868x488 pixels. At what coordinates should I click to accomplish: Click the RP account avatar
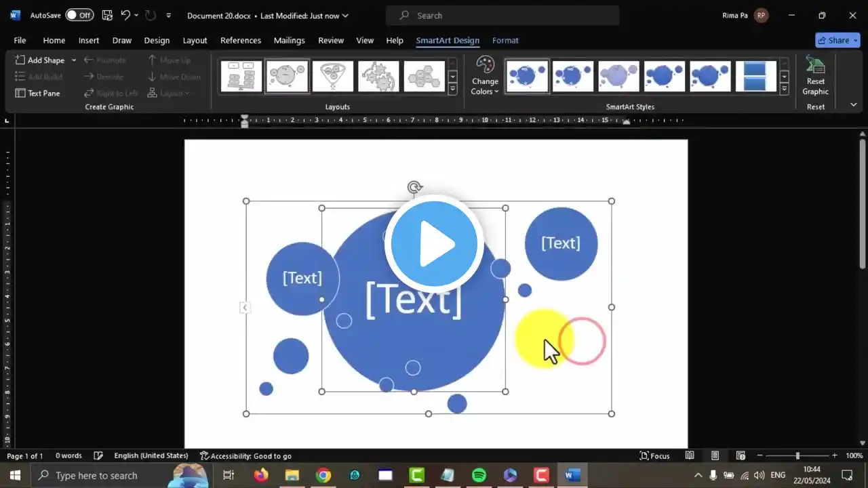[762, 15]
